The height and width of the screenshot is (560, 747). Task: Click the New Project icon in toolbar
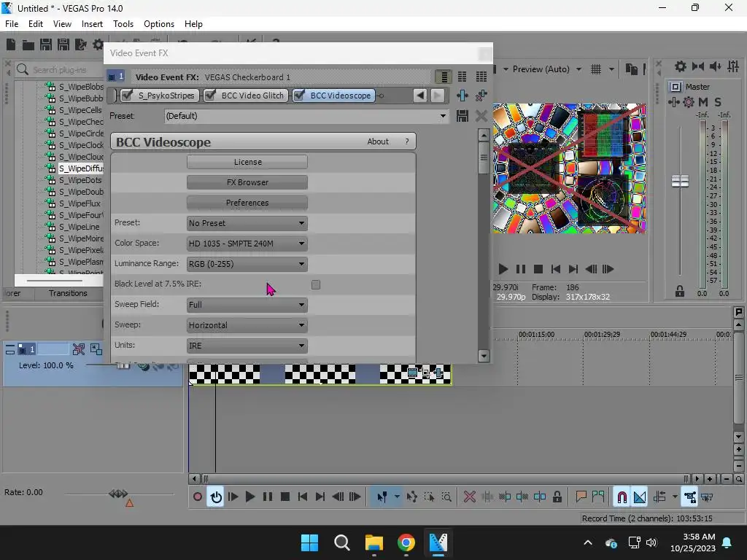(x=10, y=44)
